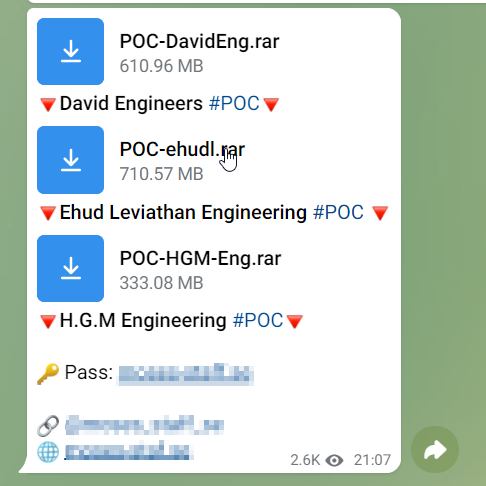Click the globe emoji icon

48,452
